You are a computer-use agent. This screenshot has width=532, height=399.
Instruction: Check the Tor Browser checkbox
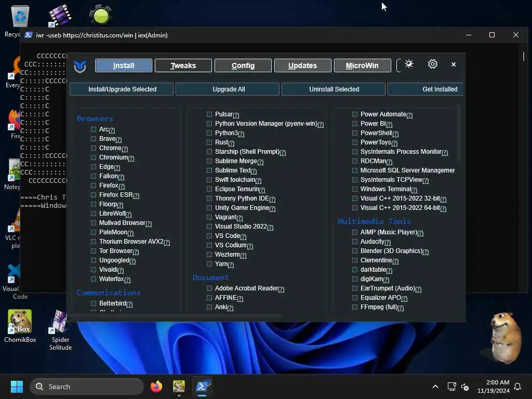(94, 251)
